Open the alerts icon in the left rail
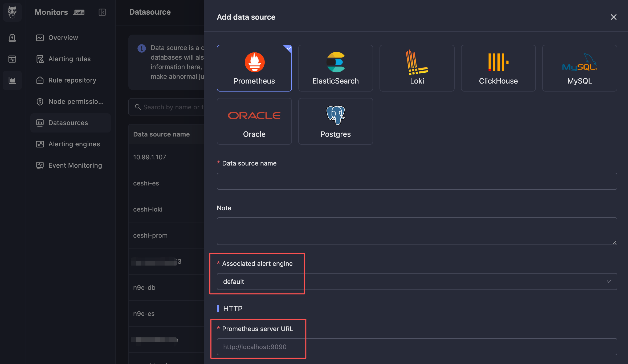Viewport: 628px width, 364px height. tap(12, 38)
